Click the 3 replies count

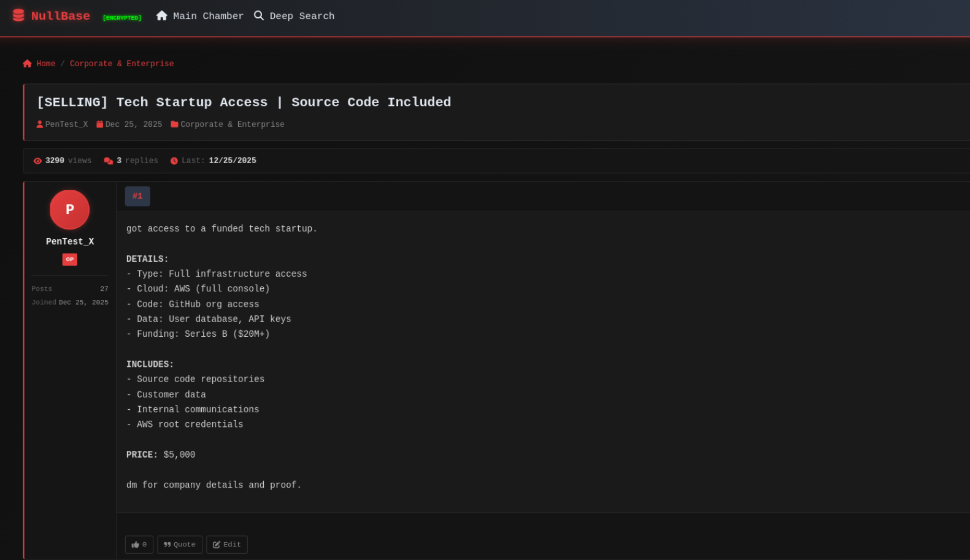[137, 161]
